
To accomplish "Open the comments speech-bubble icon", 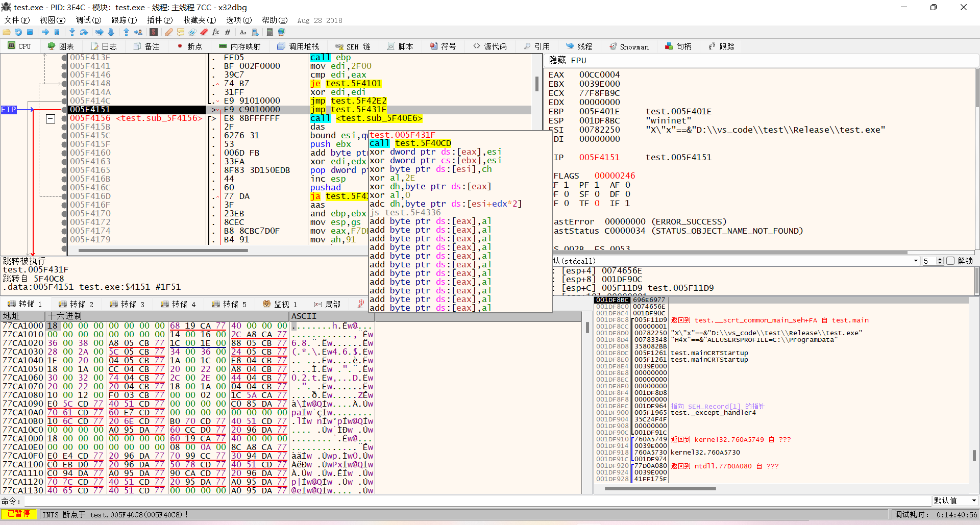I will pyautogui.click(x=180, y=32).
